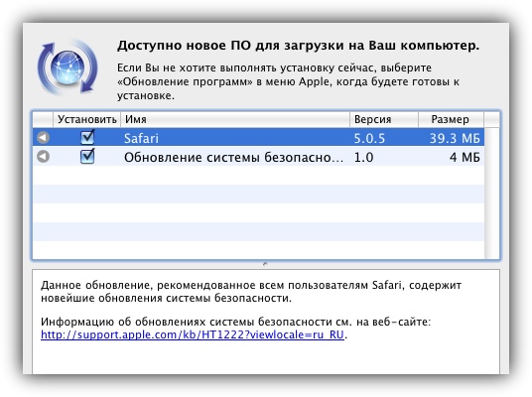This screenshot has width=532, height=397.
Task: Click the updates list vertical scrollbar track
Action: click(491, 194)
